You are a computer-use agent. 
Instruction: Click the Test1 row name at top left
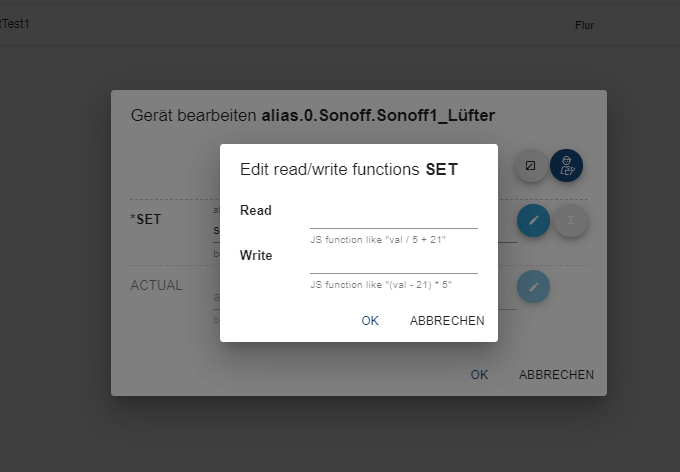tap(14, 24)
